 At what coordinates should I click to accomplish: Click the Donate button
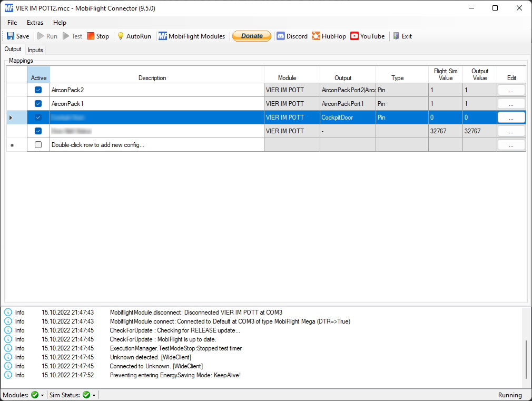pos(252,36)
